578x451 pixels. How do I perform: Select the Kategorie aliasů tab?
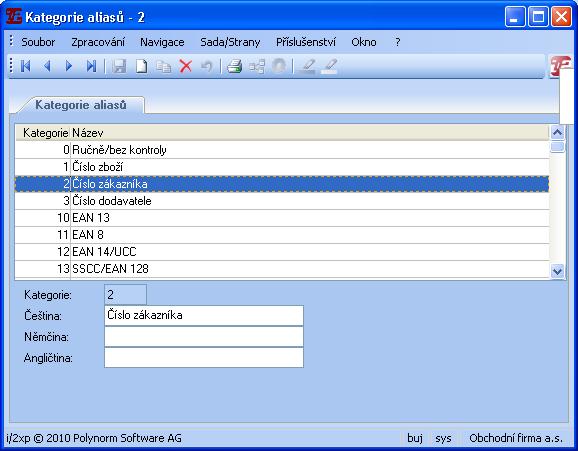(x=81, y=105)
